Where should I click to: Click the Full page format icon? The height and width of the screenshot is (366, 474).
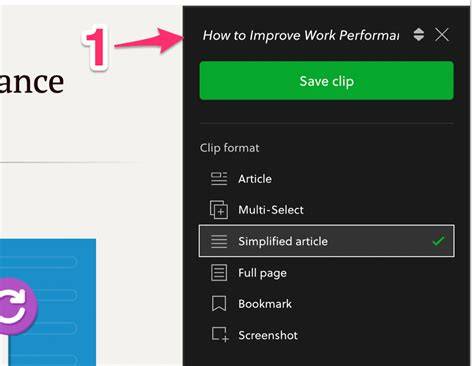[219, 273]
